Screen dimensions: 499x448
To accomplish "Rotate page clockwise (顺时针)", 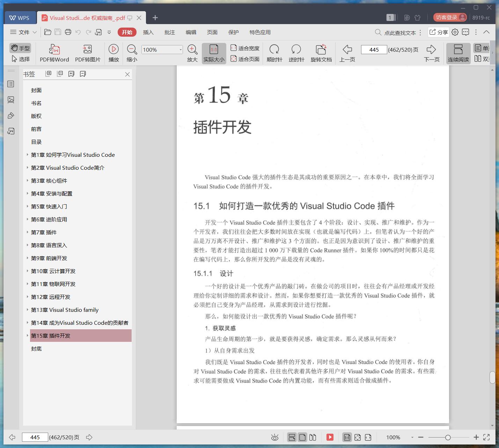I will pyautogui.click(x=274, y=53).
